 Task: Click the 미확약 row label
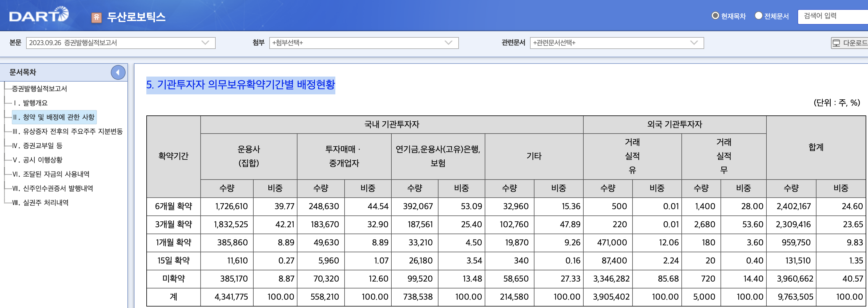(x=174, y=279)
